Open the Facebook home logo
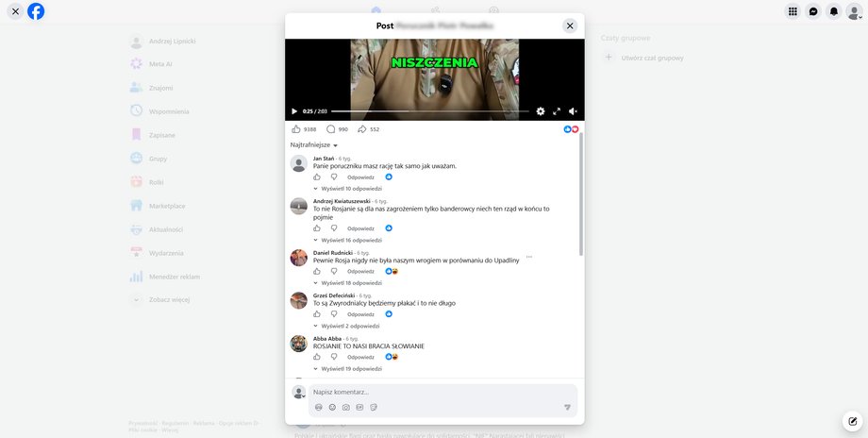Image resolution: width=868 pixels, height=438 pixels. coord(36,11)
